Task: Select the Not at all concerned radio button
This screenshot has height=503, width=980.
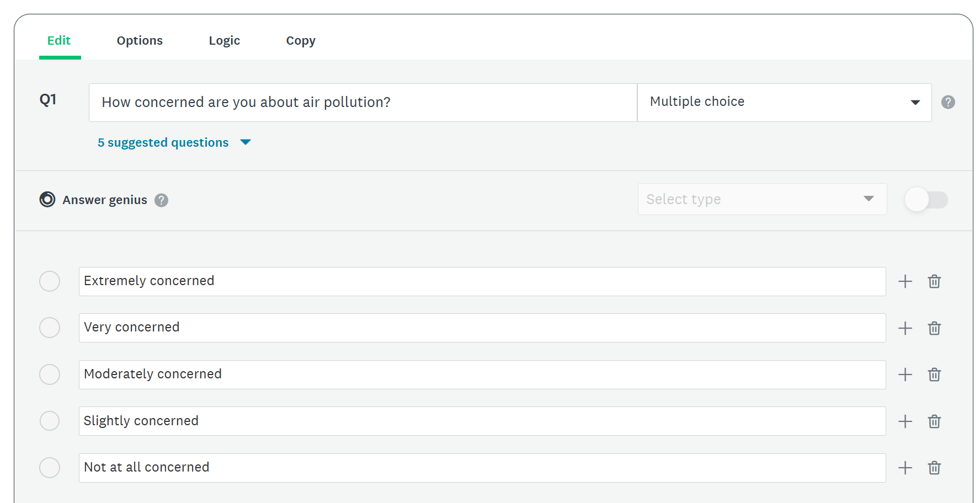Action: [50, 467]
